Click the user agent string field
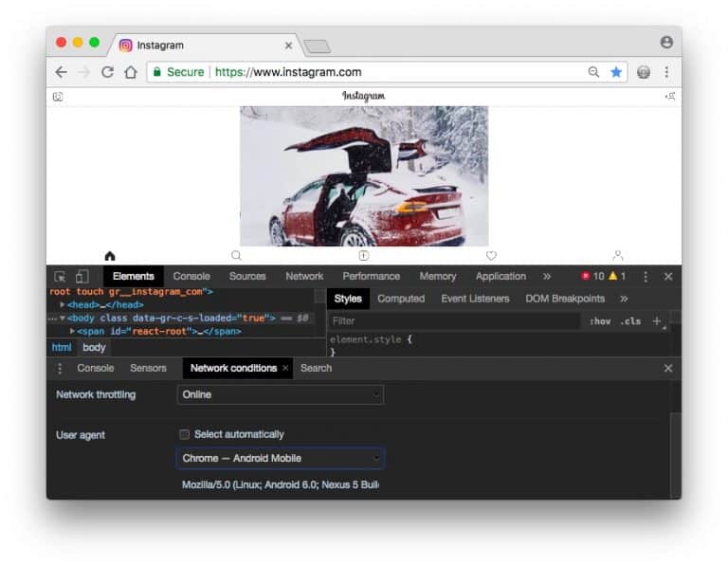Screen dimensions: 728x566 (281, 484)
